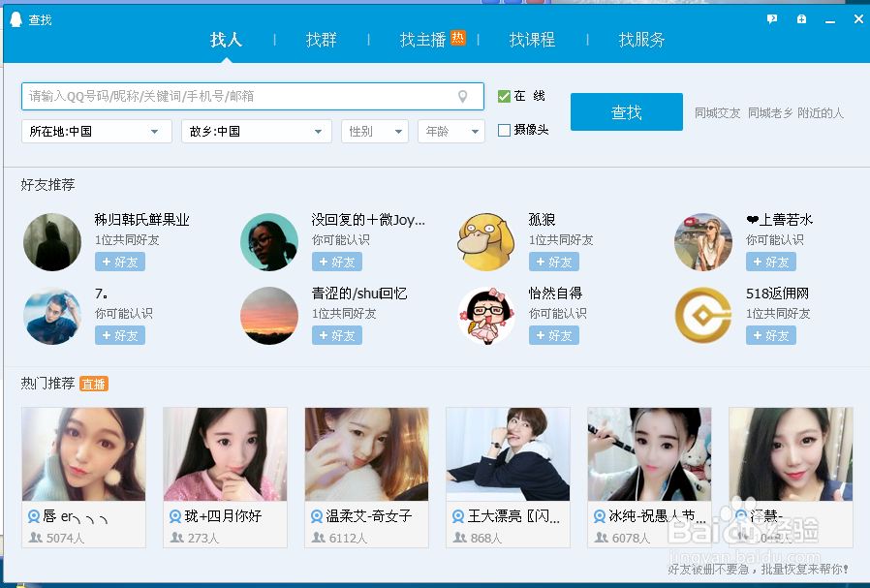870x588 pixels.
Task: Open live stream thumbnail of 温柔艾-奇女子
Action: (x=367, y=454)
